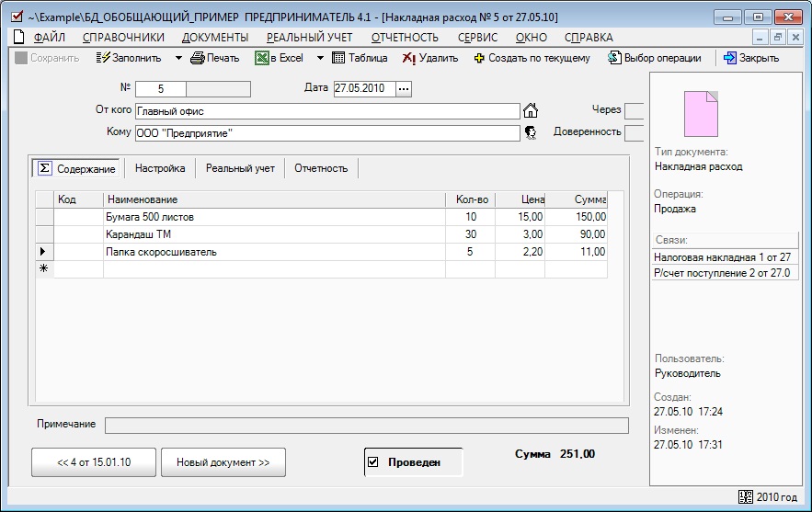Click the 'Новый документ >>' button
Screen dimensions: 812x512
coord(223,462)
